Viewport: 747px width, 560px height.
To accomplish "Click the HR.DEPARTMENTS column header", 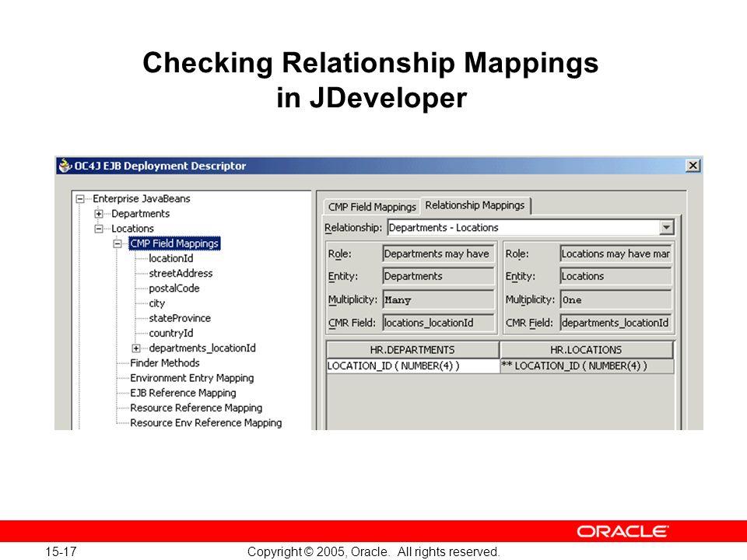I will pyautogui.click(x=412, y=350).
